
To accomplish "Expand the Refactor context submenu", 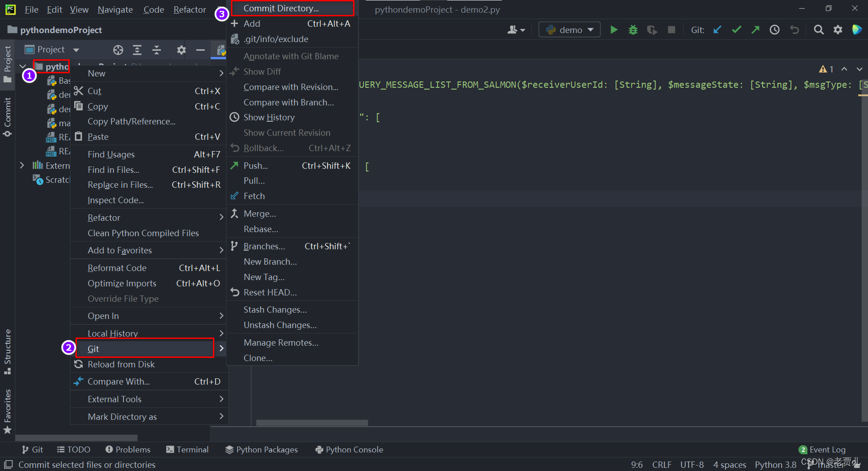I will [149, 218].
